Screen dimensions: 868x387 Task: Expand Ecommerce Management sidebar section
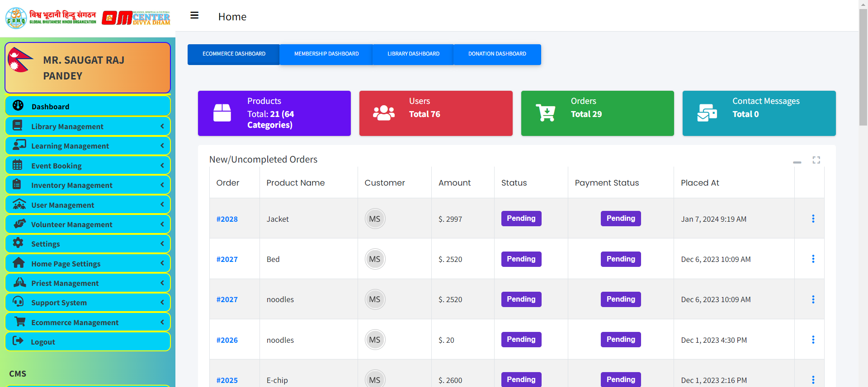tap(88, 322)
